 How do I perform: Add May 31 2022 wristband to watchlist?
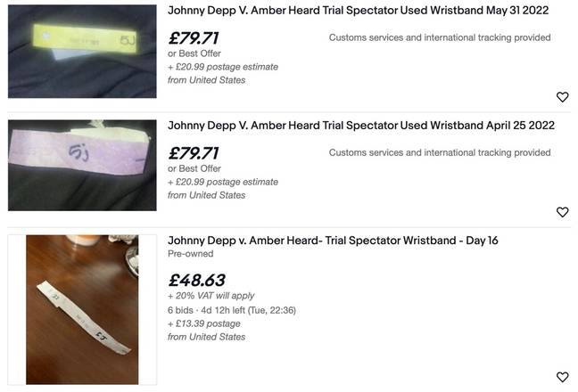[562, 97]
